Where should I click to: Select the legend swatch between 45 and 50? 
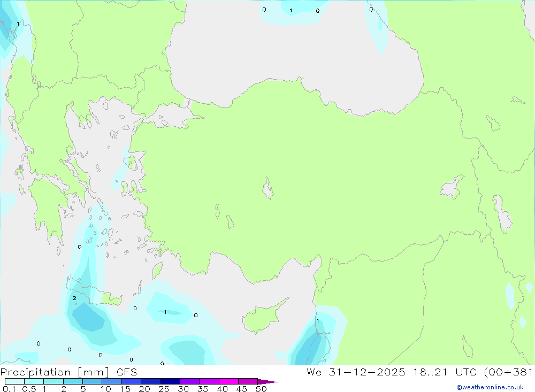point(248,381)
